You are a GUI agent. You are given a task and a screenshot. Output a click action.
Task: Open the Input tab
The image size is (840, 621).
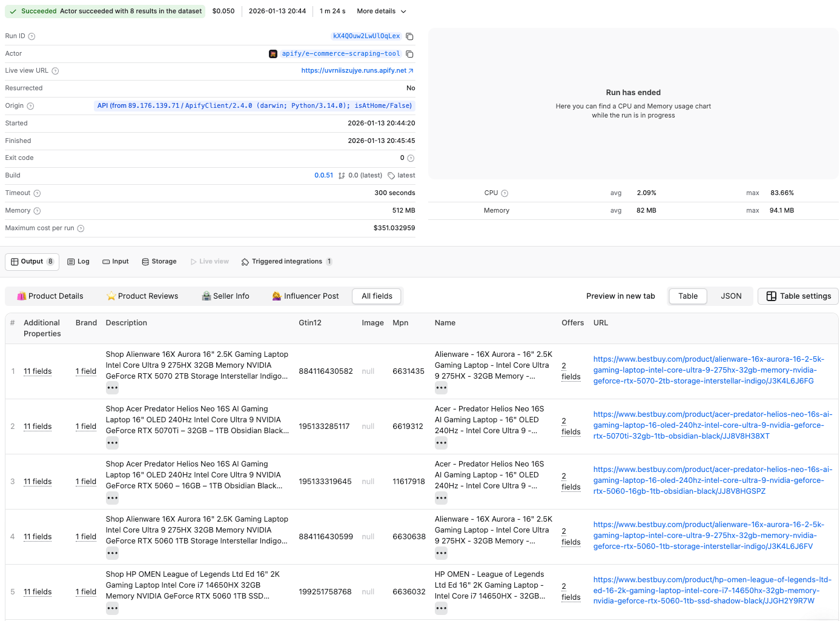tap(116, 262)
